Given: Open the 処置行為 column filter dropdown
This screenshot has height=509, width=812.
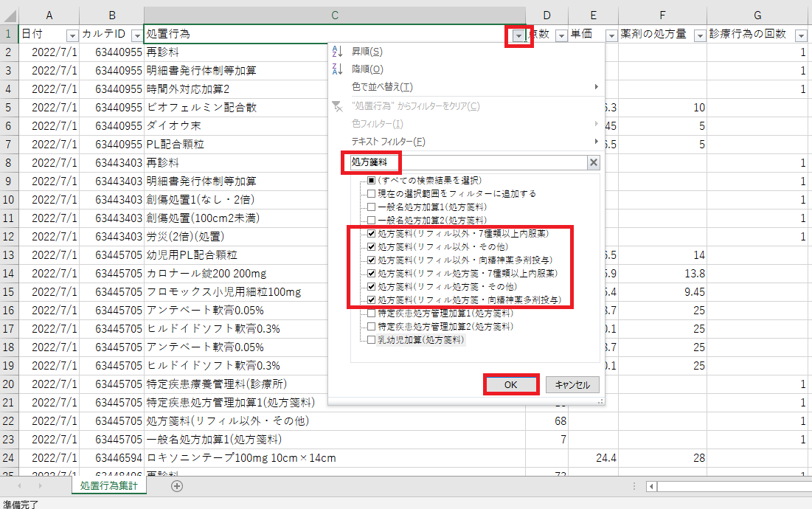Looking at the screenshot, I should [x=518, y=35].
